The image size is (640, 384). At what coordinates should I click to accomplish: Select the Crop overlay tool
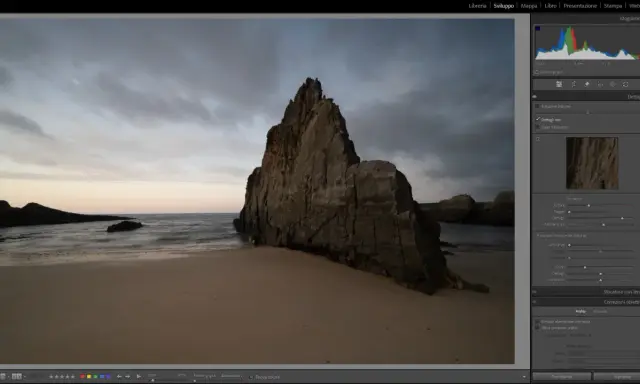pos(573,84)
